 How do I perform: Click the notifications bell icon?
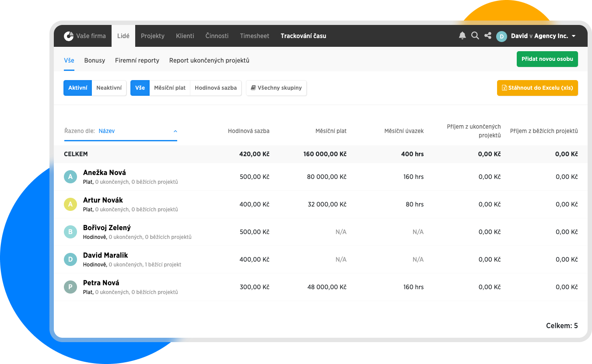(x=462, y=36)
